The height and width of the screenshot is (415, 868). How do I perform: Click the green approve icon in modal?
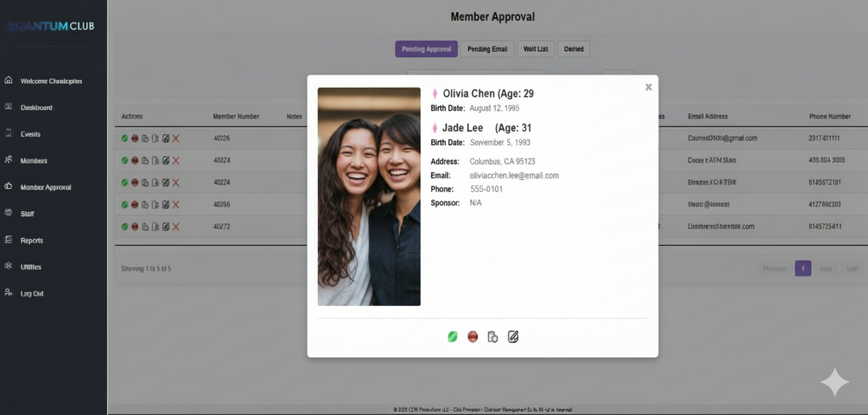[452, 337]
